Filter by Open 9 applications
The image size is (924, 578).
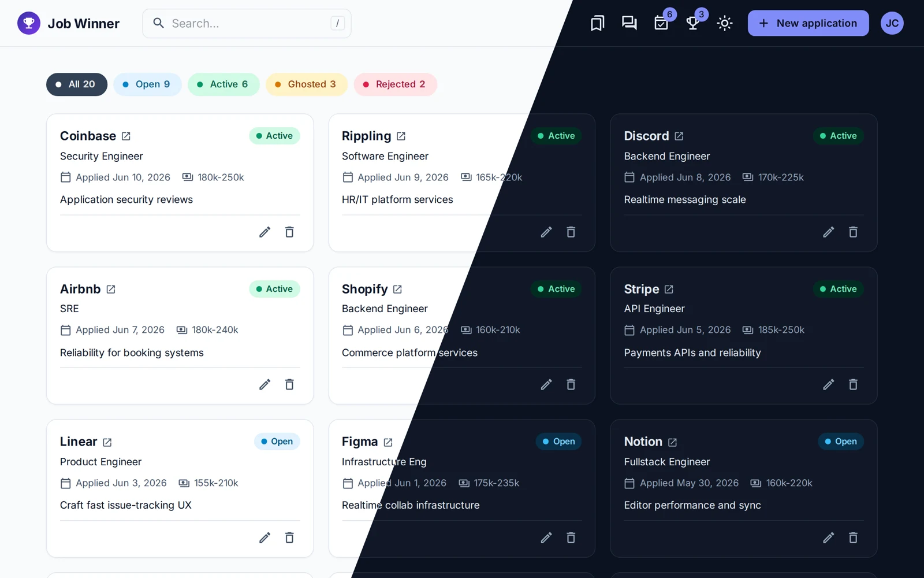point(147,84)
